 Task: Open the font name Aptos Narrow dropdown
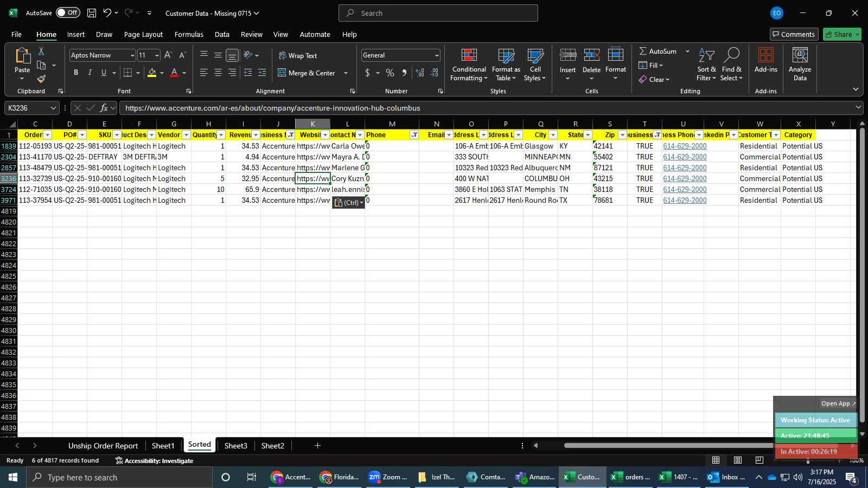point(132,55)
